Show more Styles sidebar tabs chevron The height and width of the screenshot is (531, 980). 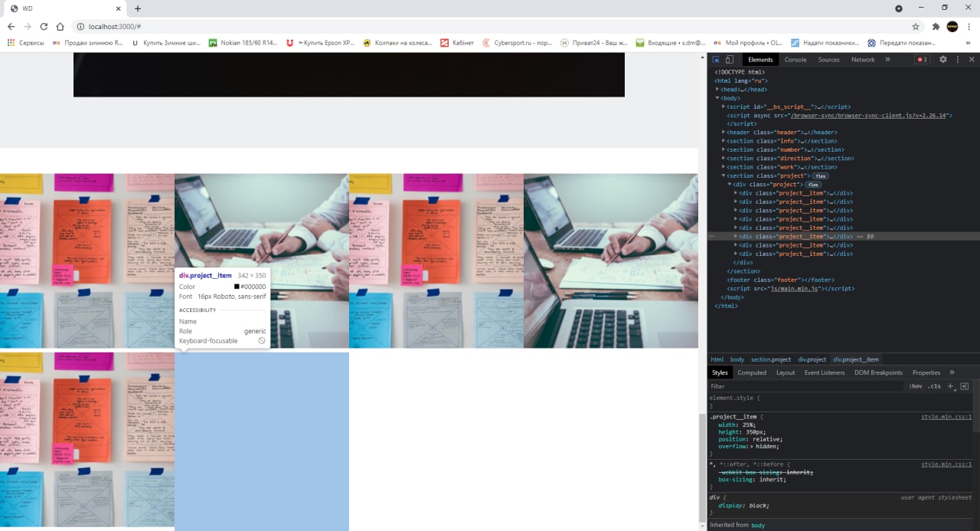pyautogui.click(x=952, y=372)
